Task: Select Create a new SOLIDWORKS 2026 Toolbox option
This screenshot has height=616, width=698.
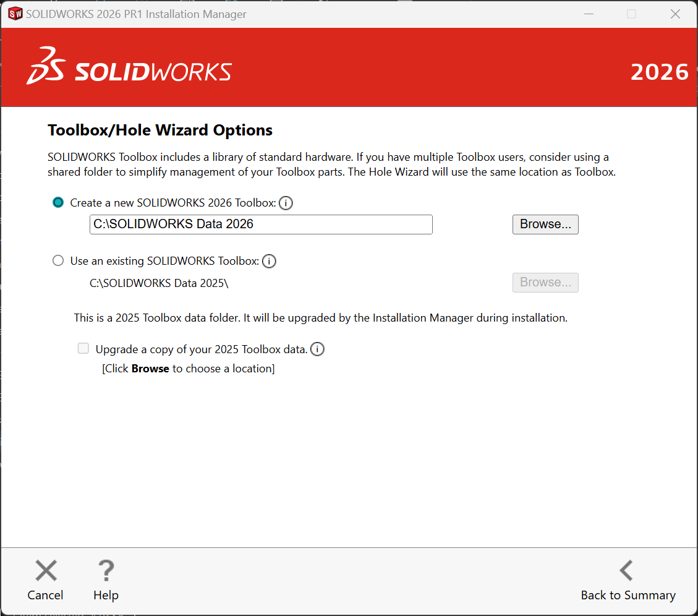Action: [58, 203]
